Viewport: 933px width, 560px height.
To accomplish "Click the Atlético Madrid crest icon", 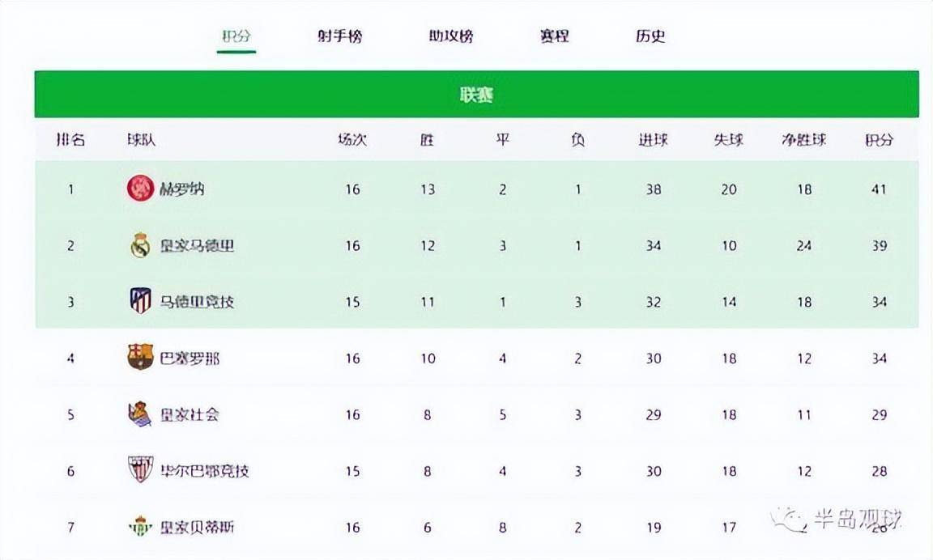I will pyautogui.click(x=140, y=300).
